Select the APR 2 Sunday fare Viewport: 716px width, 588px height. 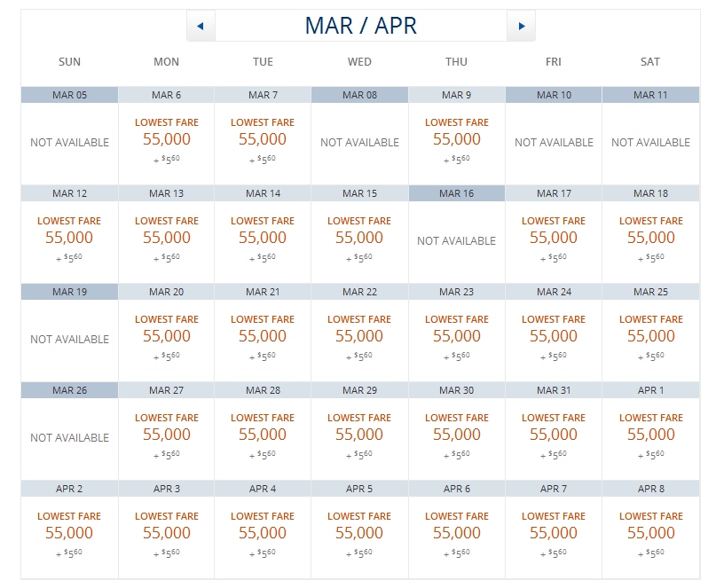pos(69,533)
